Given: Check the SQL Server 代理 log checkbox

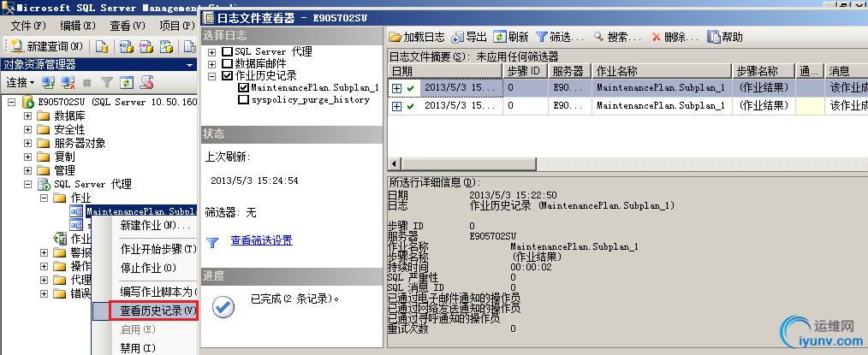Looking at the screenshot, I should pyautogui.click(x=227, y=52).
